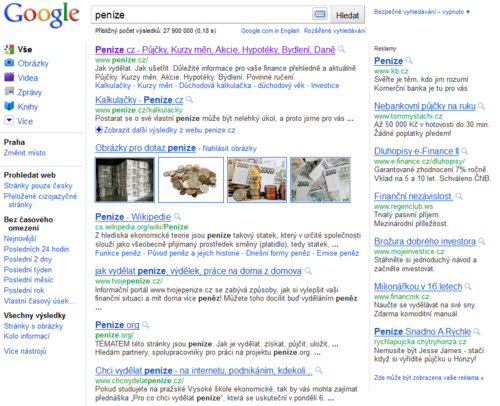Screen dimensions: 500x406
Task: Select the Obrázky camera icon in sidebar
Action: [9, 63]
